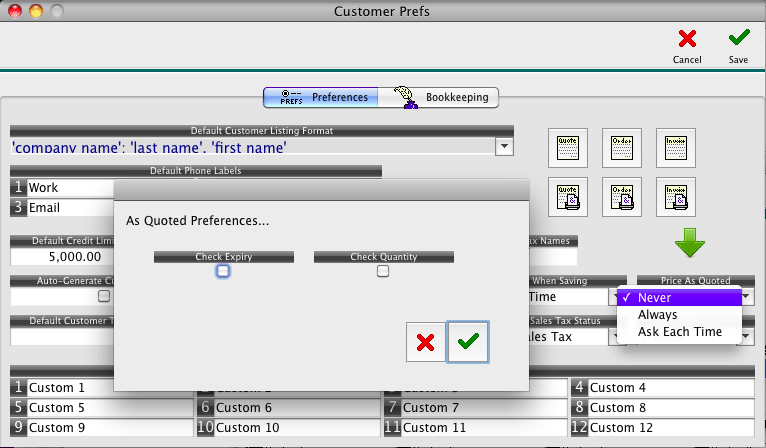Click the Email phone label field
766x448 pixels.
(x=70, y=208)
